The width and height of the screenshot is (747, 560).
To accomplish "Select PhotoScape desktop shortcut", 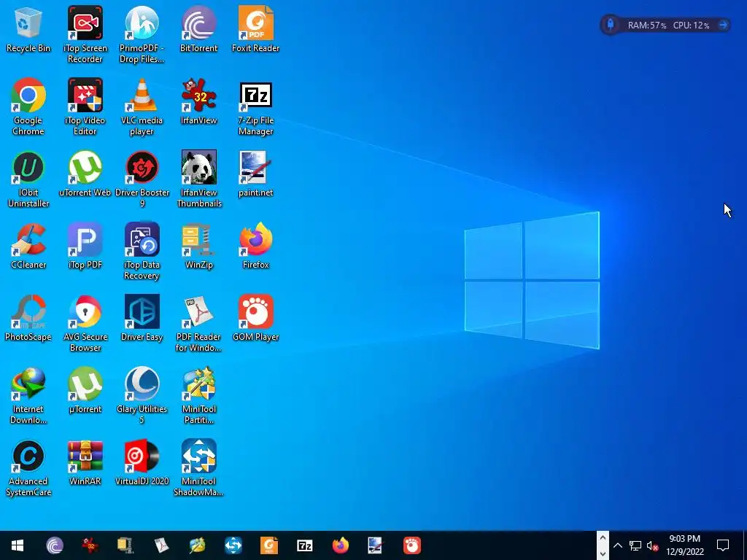I will tap(28, 319).
